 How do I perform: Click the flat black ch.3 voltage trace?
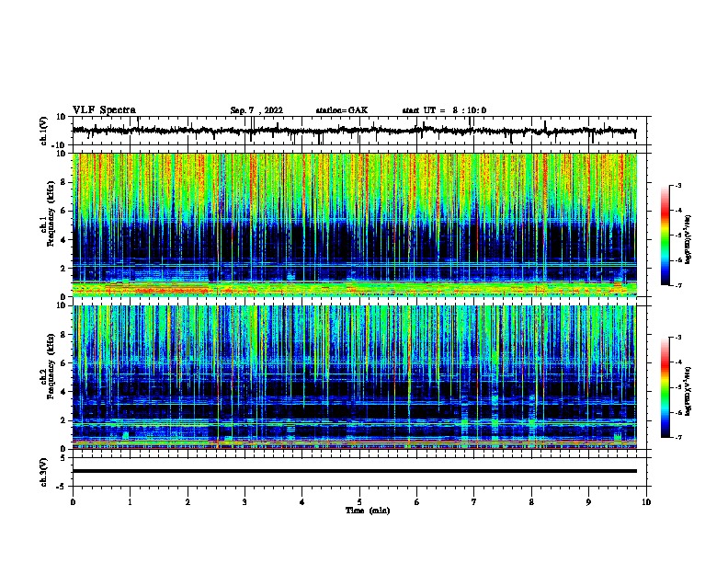coord(354,471)
